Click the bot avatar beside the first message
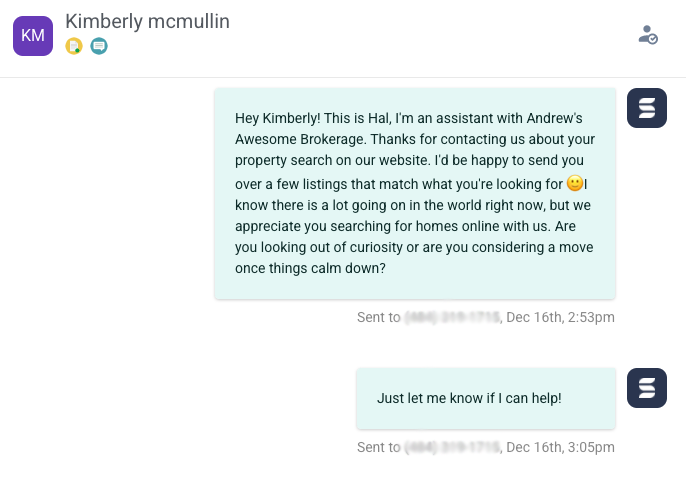This screenshot has width=686, height=488. coord(647,108)
